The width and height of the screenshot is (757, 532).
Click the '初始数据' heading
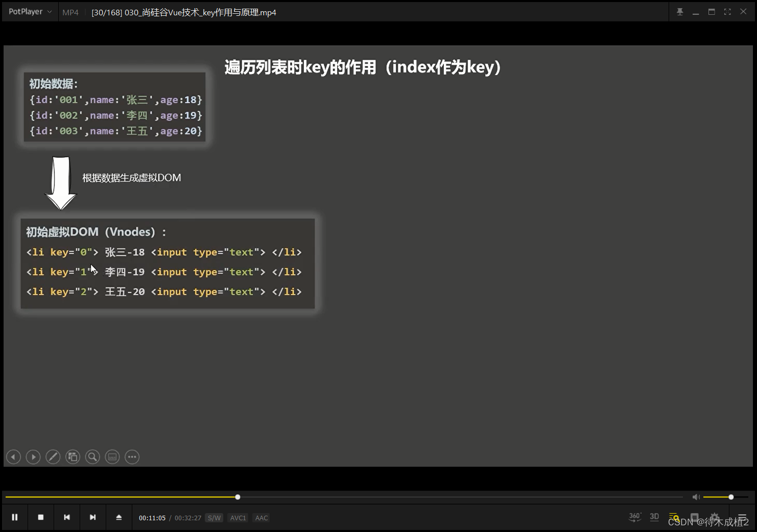point(53,84)
